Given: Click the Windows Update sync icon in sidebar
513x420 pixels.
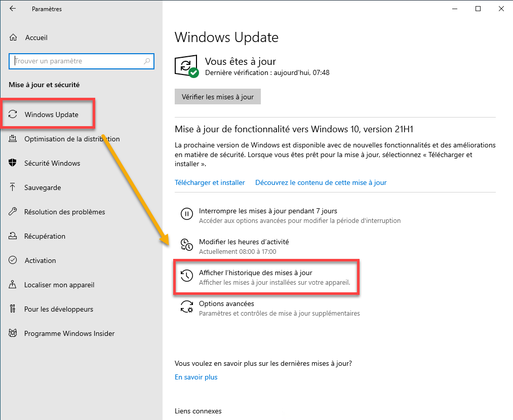Looking at the screenshot, I should pyautogui.click(x=13, y=114).
